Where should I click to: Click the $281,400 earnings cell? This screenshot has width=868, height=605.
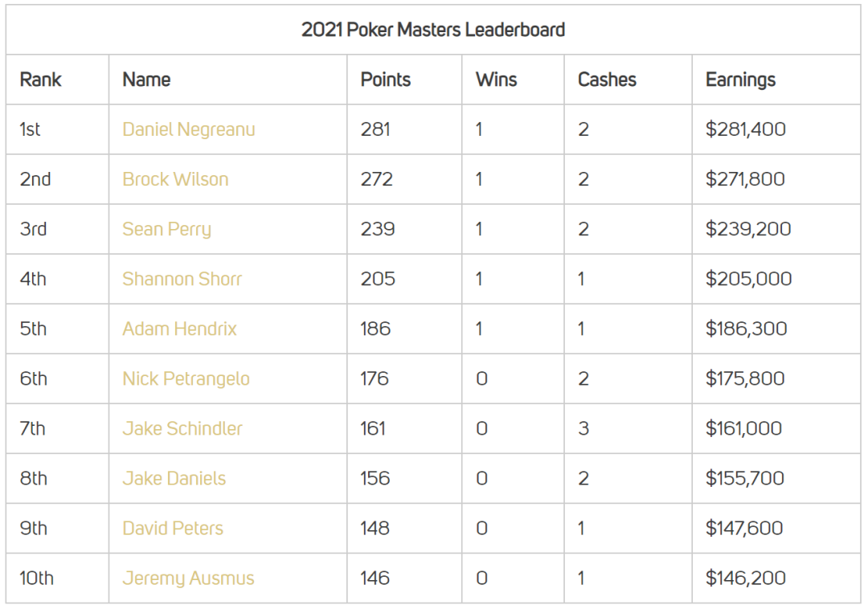pyautogui.click(x=745, y=129)
